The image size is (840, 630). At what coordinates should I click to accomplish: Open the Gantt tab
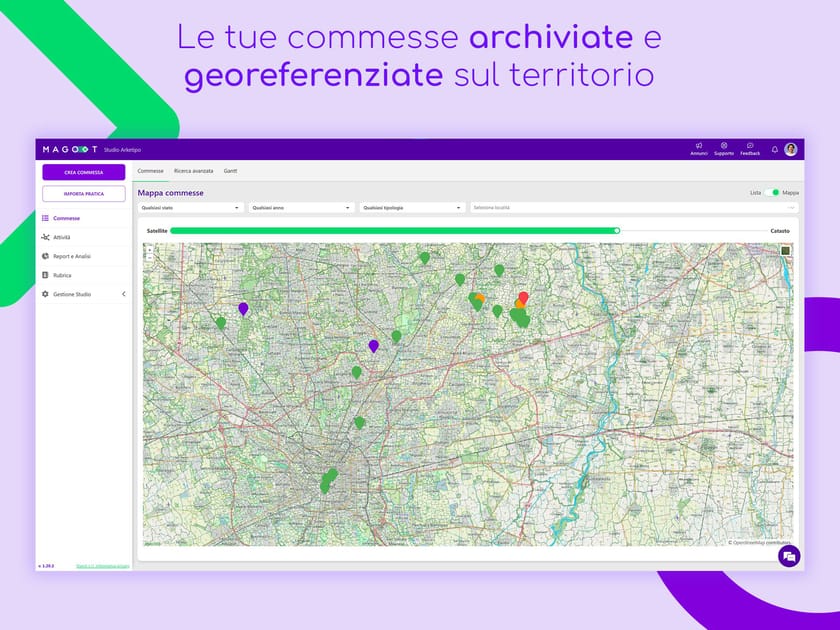point(230,170)
